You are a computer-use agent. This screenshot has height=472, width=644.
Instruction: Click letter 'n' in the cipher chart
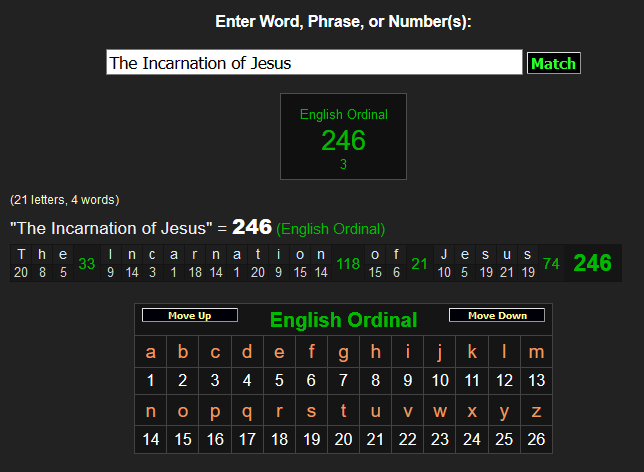(151, 411)
